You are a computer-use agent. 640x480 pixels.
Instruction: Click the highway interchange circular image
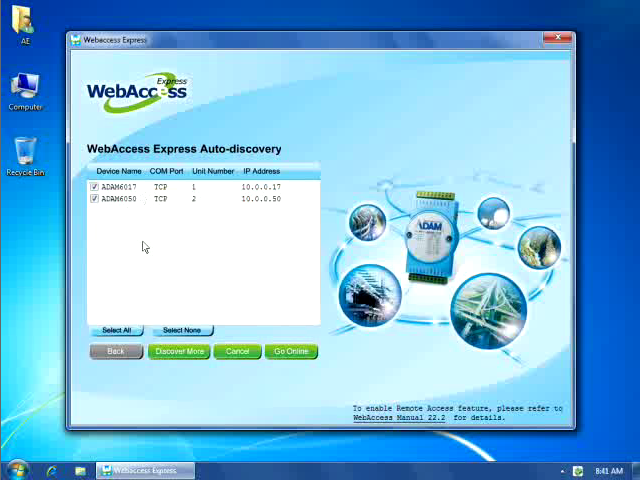click(489, 311)
